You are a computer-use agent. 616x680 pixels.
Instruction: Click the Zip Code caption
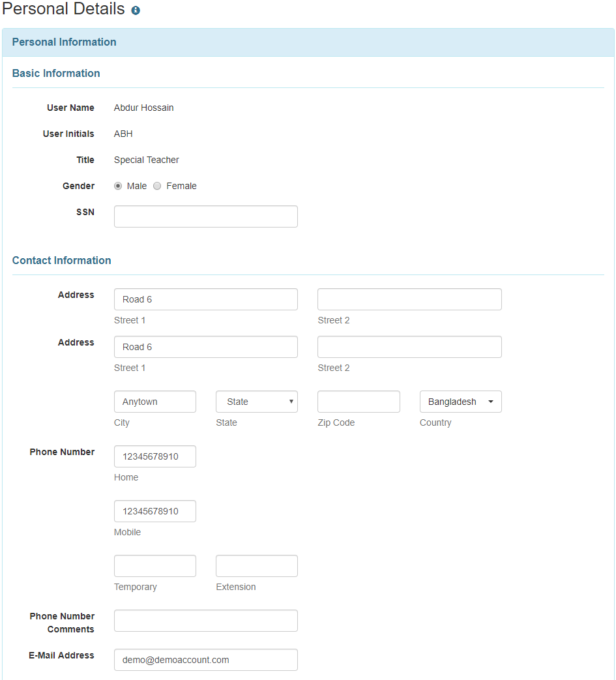336,422
